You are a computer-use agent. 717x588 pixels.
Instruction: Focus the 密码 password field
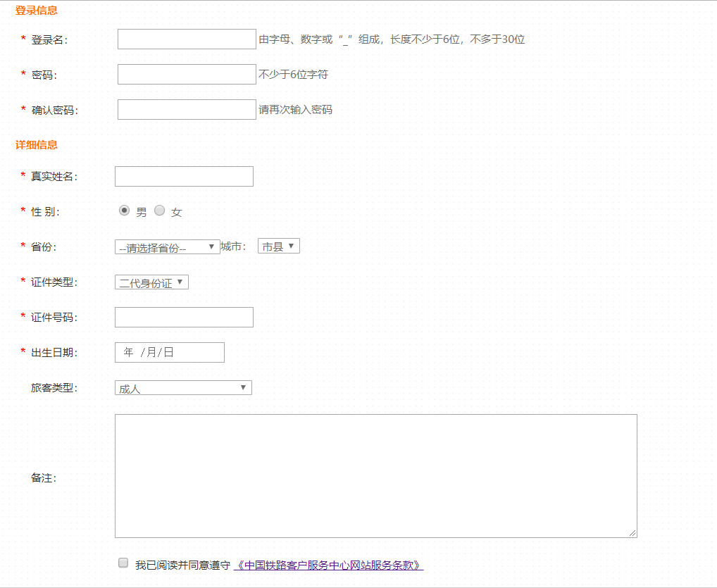(x=187, y=75)
